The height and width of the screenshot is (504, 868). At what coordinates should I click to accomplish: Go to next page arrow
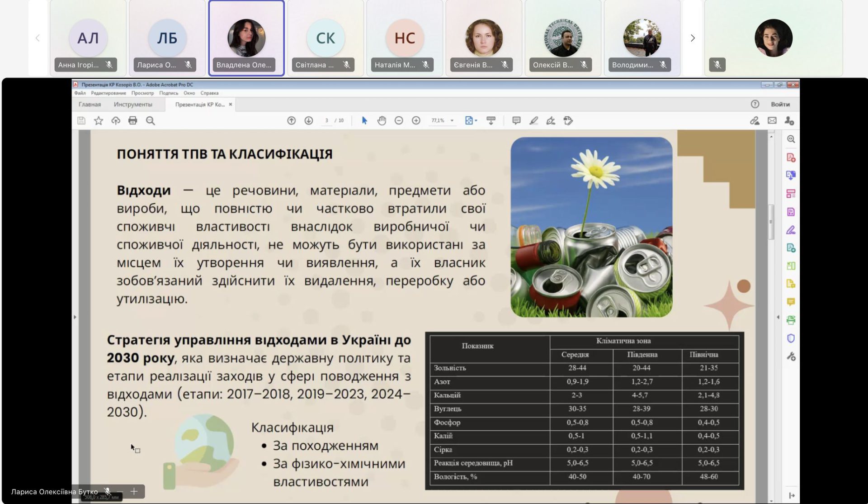tap(308, 120)
